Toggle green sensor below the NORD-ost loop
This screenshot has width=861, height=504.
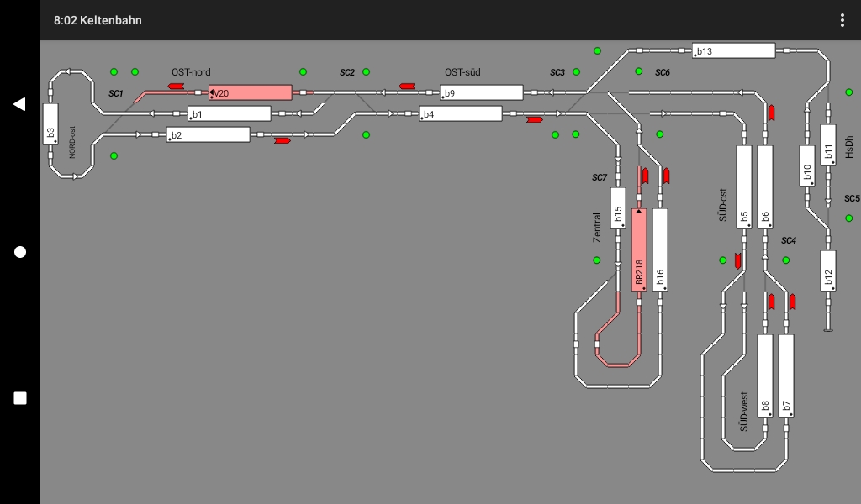(114, 155)
